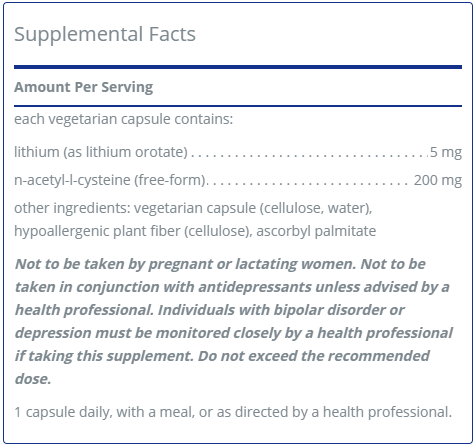Image resolution: width=476 pixels, height=447 pixels.
Task: Click 'each vegetarian capsule contains' text
Action: click(123, 119)
